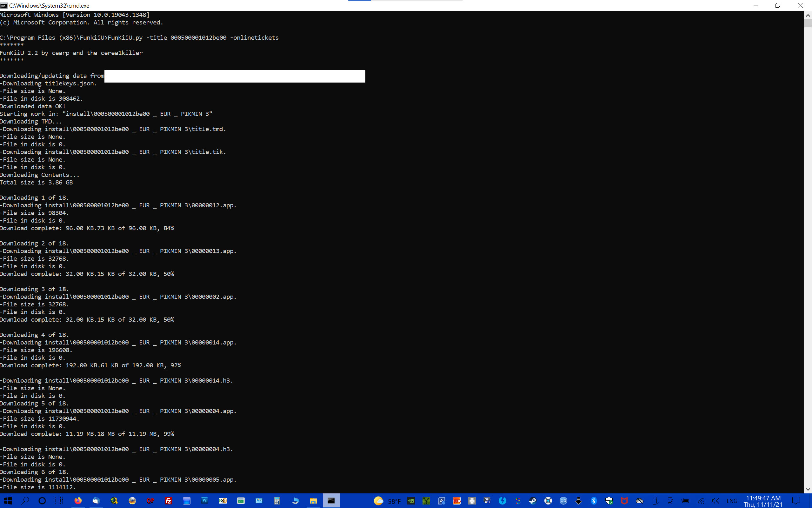The height and width of the screenshot is (508, 812).
Task: Open HxD hex editor taskbar icon
Action: click(223, 501)
